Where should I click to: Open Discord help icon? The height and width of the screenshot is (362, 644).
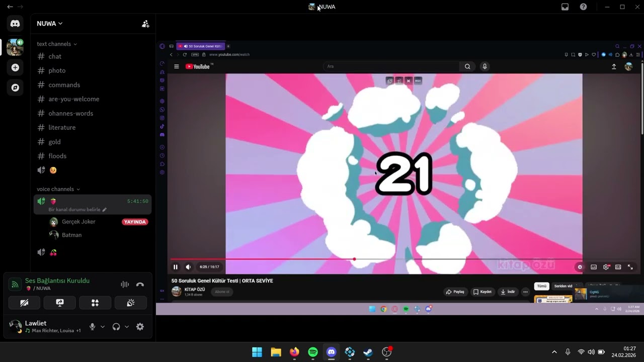(583, 7)
